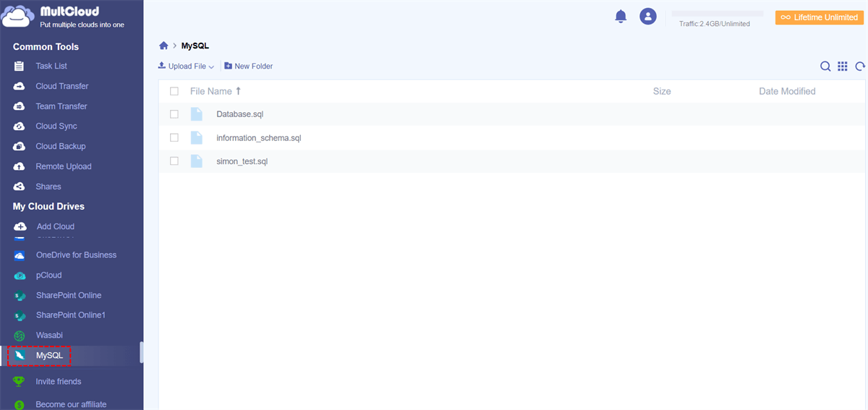Screen dimensions: 868x410
Task: Check the information_schema.sql checkbox
Action: click(174, 137)
